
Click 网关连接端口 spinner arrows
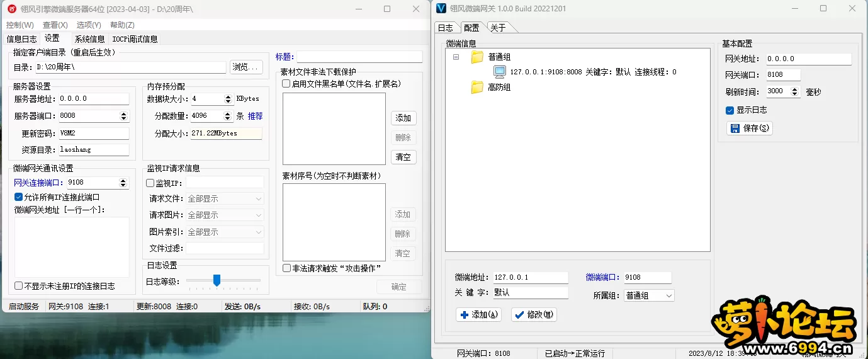123,183
